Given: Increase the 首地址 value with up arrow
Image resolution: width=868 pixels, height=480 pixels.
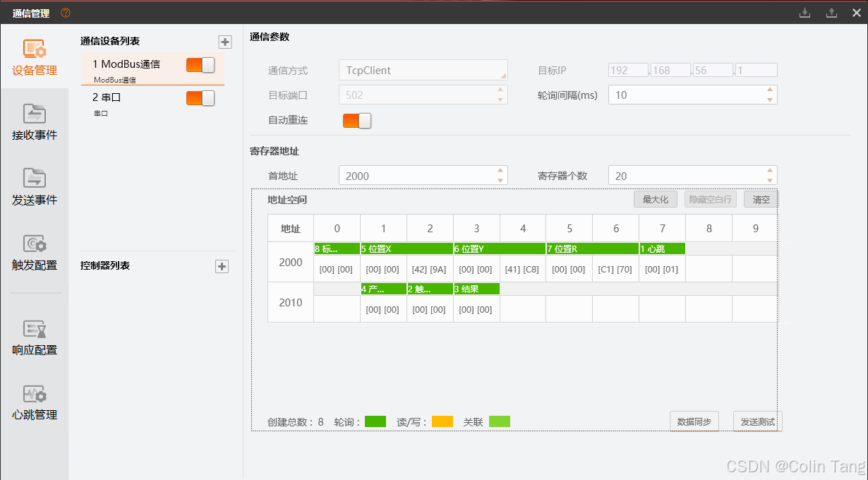Looking at the screenshot, I should pyautogui.click(x=501, y=171).
